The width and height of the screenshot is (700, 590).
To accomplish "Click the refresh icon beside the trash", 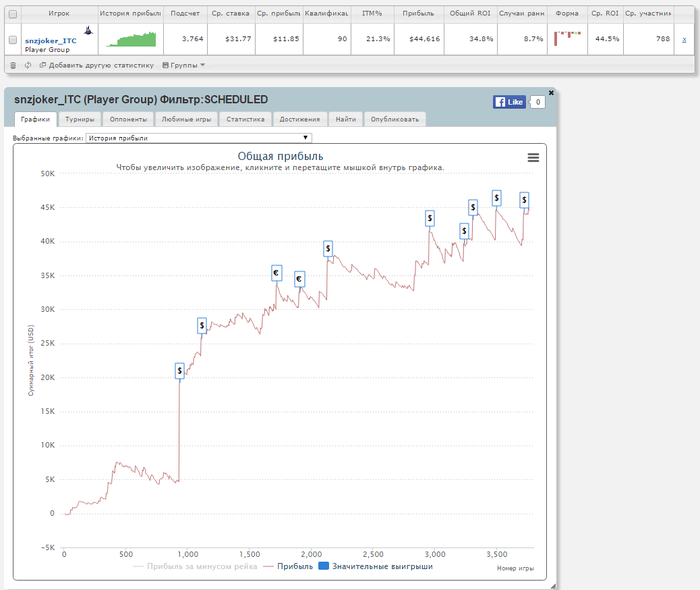I will coord(28,65).
